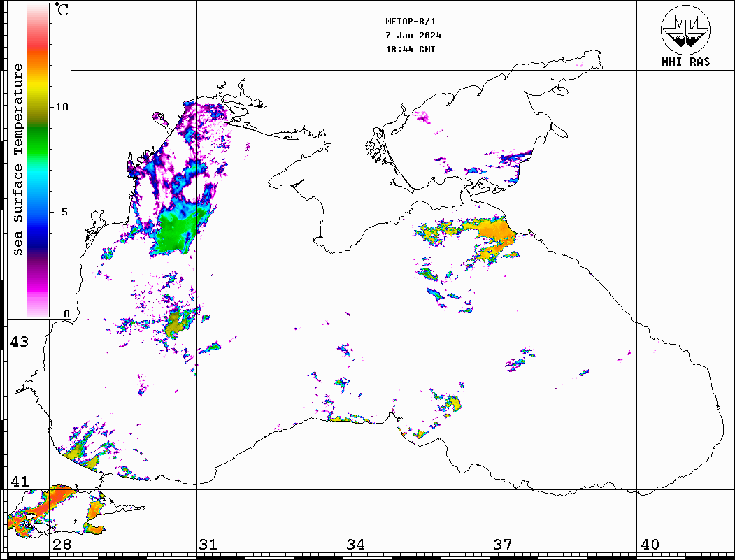Click the '°C' unit label
Image resolution: width=735 pixels, height=560 pixels.
62,9
